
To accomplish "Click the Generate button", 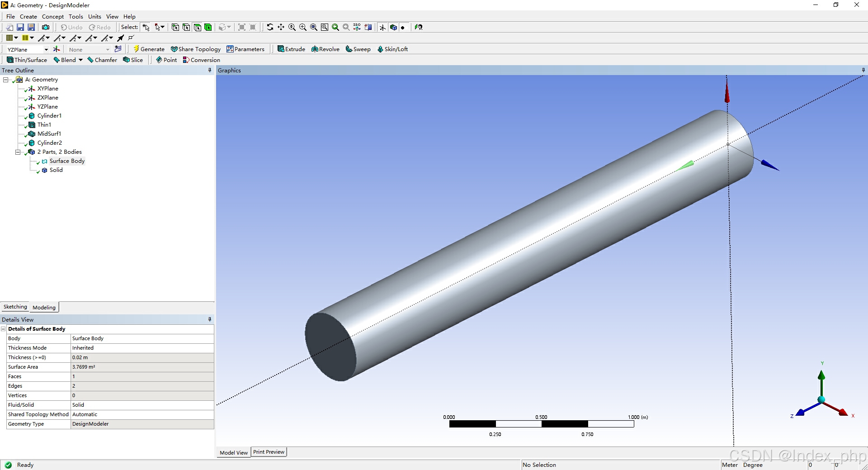I will click(x=149, y=49).
